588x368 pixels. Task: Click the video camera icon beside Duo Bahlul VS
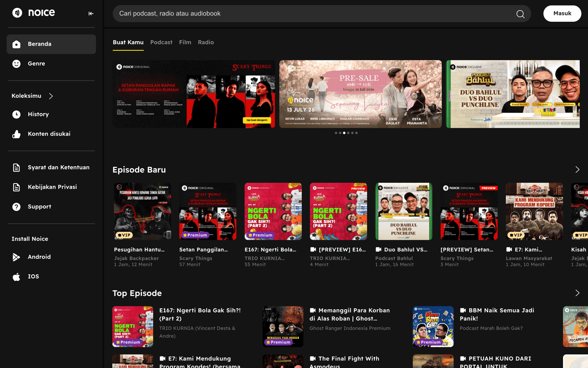click(x=379, y=250)
